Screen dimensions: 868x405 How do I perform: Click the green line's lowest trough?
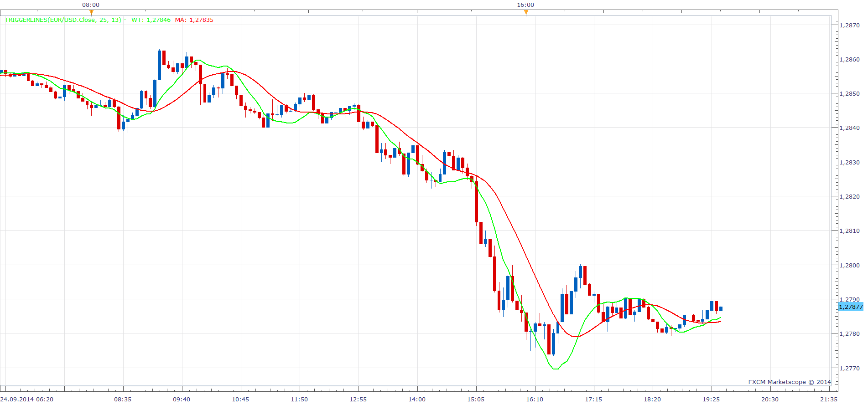pos(556,369)
